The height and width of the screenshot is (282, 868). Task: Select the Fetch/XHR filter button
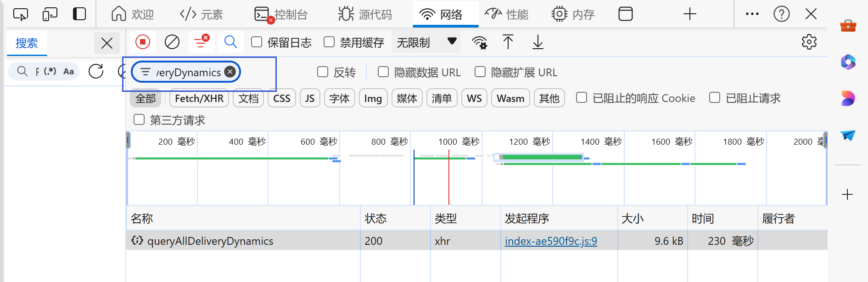tap(199, 98)
